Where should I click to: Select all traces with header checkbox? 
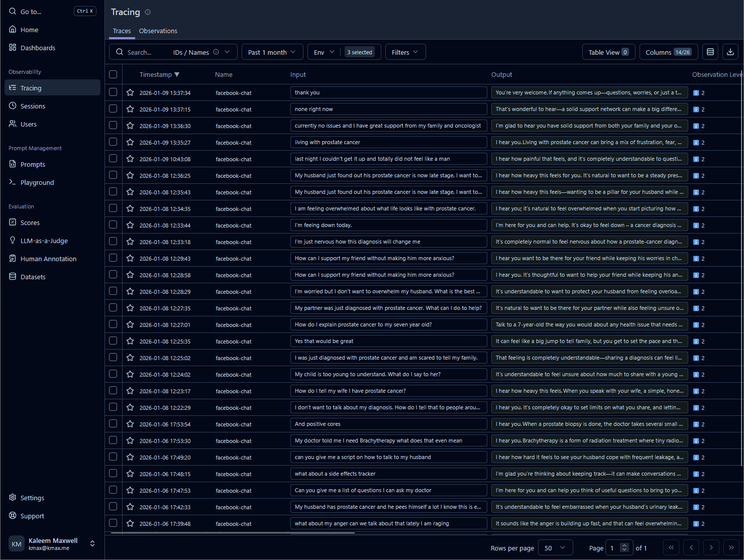[x=113, y=74]
